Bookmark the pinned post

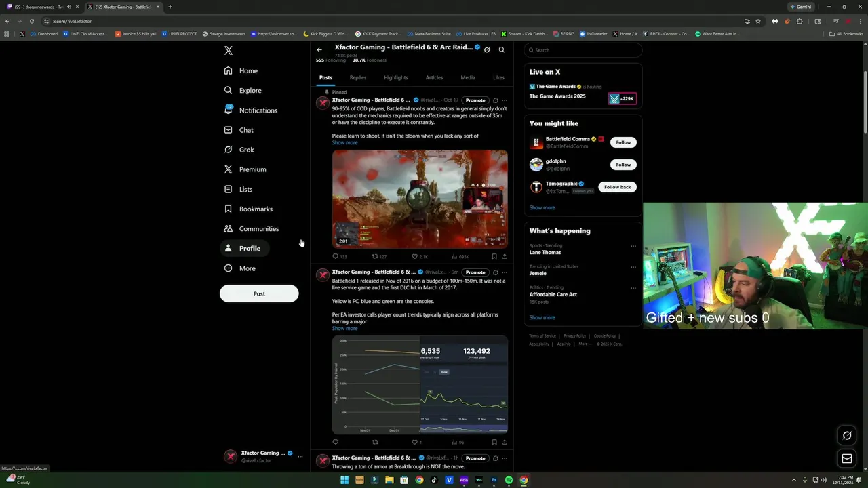(x=494, y=256)
